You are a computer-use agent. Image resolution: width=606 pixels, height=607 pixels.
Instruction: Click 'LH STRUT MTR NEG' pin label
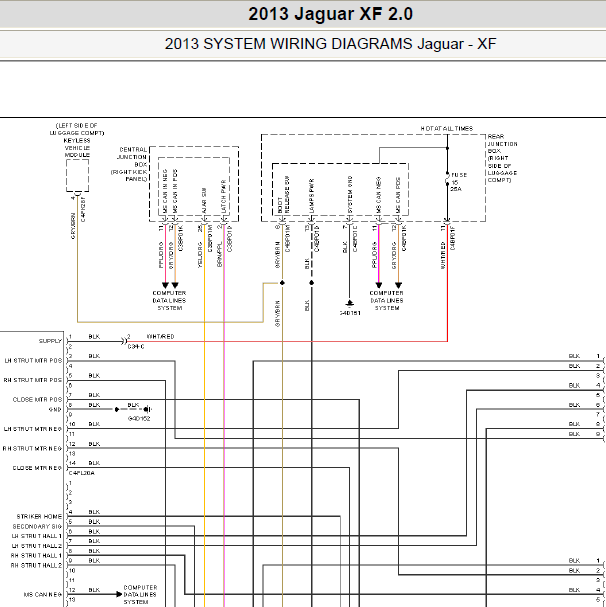[x=33, y=429]
